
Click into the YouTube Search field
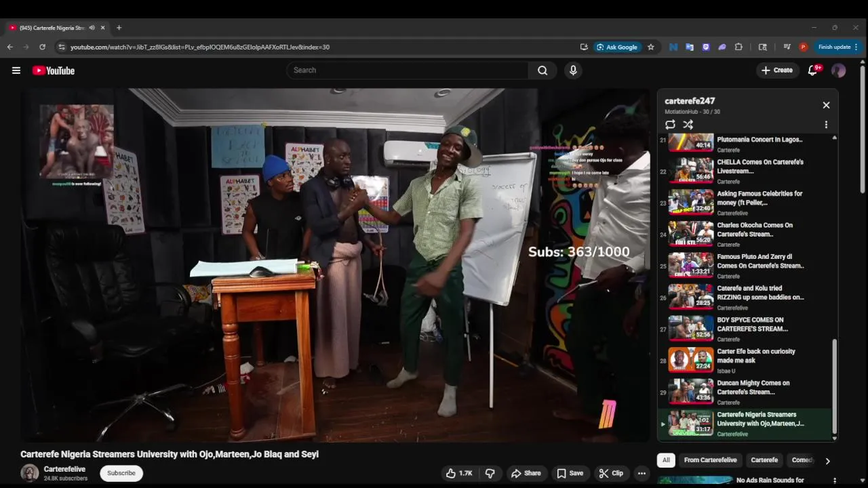[x=408, y=70]
